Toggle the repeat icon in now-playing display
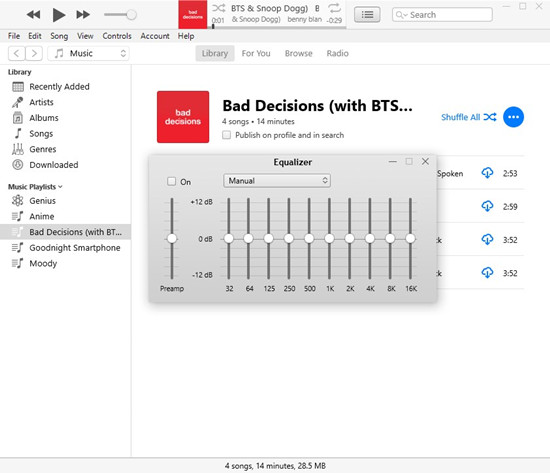Viewport: 550px width, 473px height. 334,8
